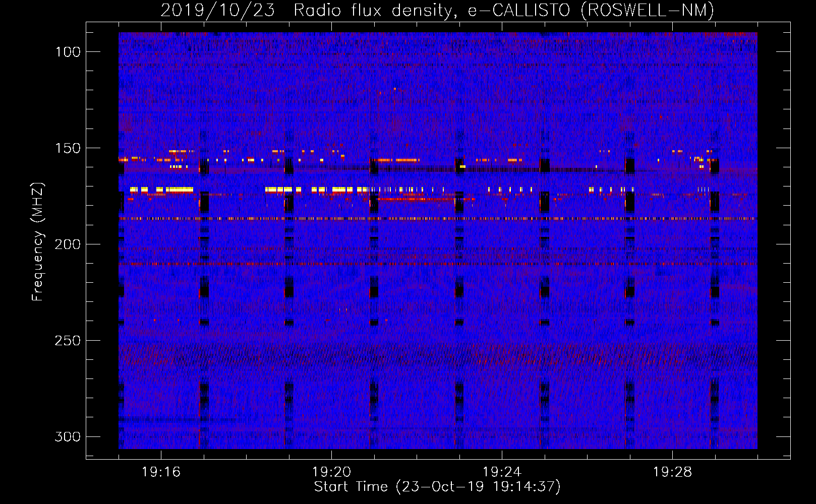Select the date '2019/10/23' in the title
The height and width of the screenshot is (504, 816).
point(218,10)
